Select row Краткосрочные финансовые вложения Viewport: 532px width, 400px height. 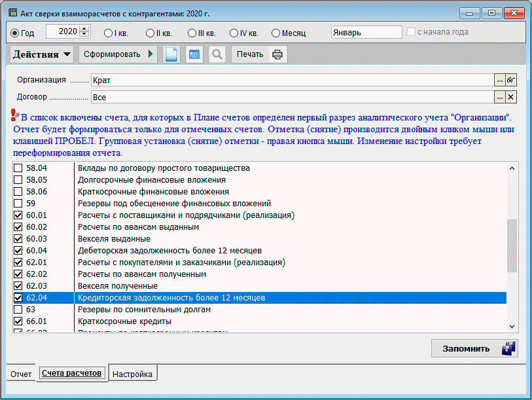(260, 192)
